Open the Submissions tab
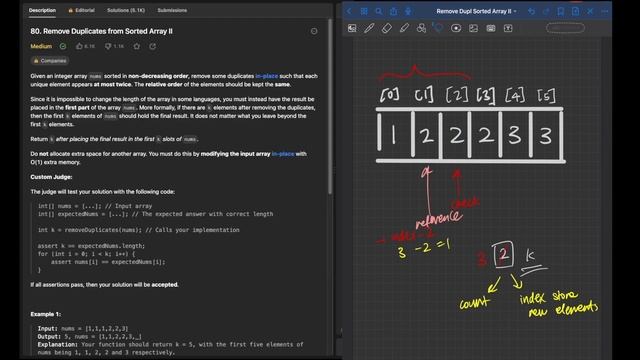The image size is (640, 360). point(172,10)
